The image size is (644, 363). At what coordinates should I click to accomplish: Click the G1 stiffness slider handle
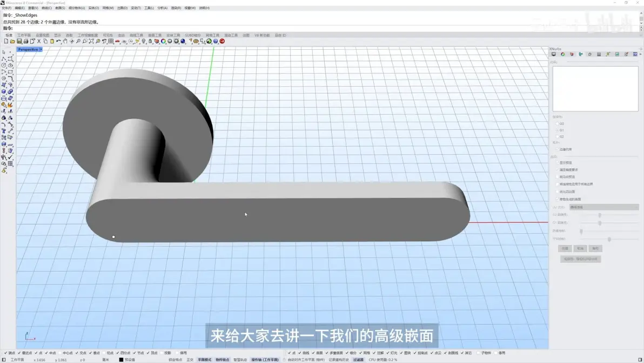click(x=600, y=223)
